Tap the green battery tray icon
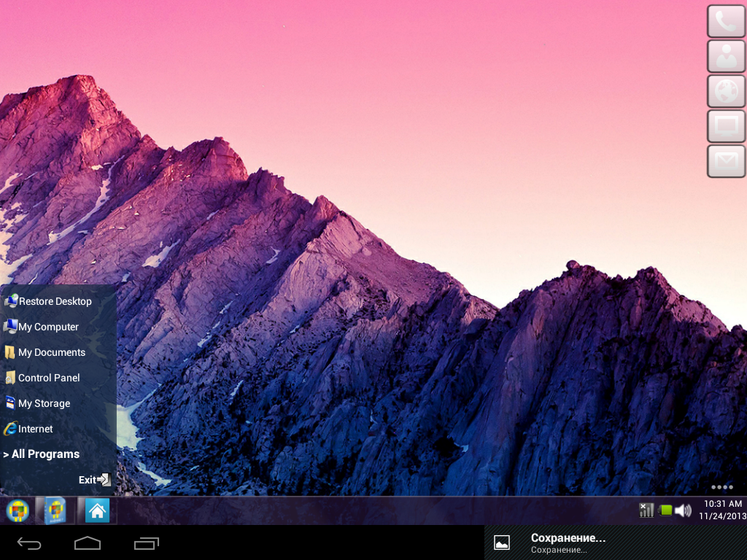747x560 pixels. (665, 511)
